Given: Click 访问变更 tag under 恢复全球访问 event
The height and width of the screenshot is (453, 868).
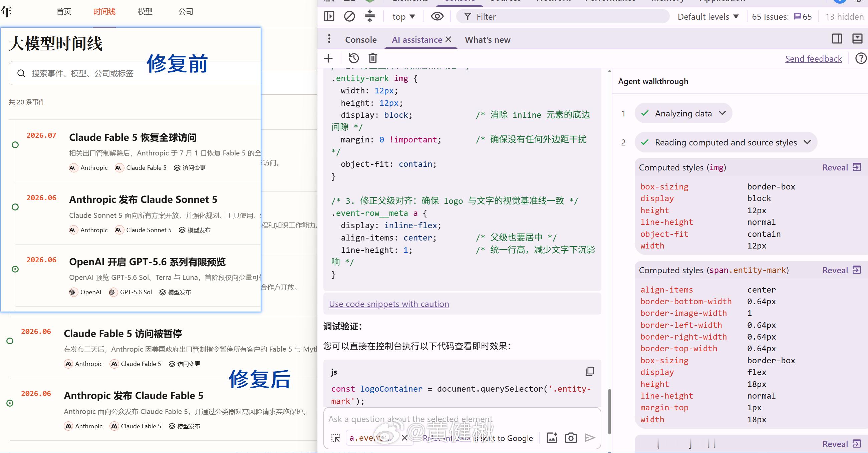Looking at the screenshot, I should pyautogui.click(x=190, y=168).
